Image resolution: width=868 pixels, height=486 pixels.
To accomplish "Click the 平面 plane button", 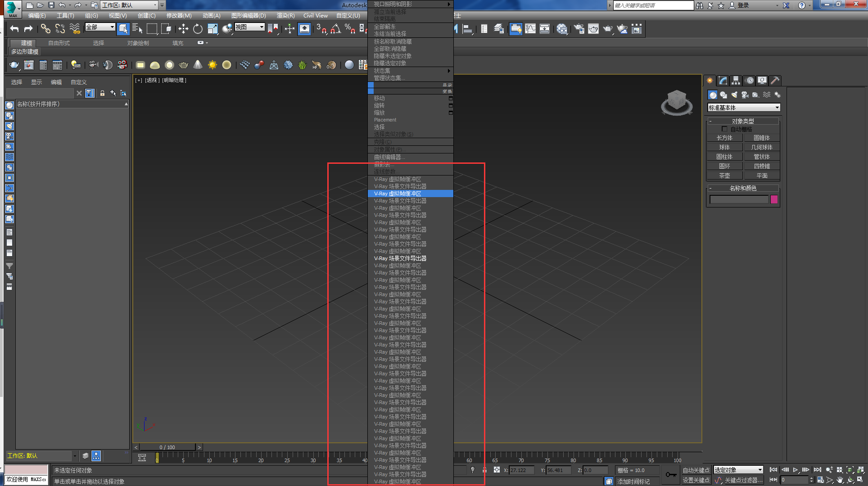I will click(762, 175).
